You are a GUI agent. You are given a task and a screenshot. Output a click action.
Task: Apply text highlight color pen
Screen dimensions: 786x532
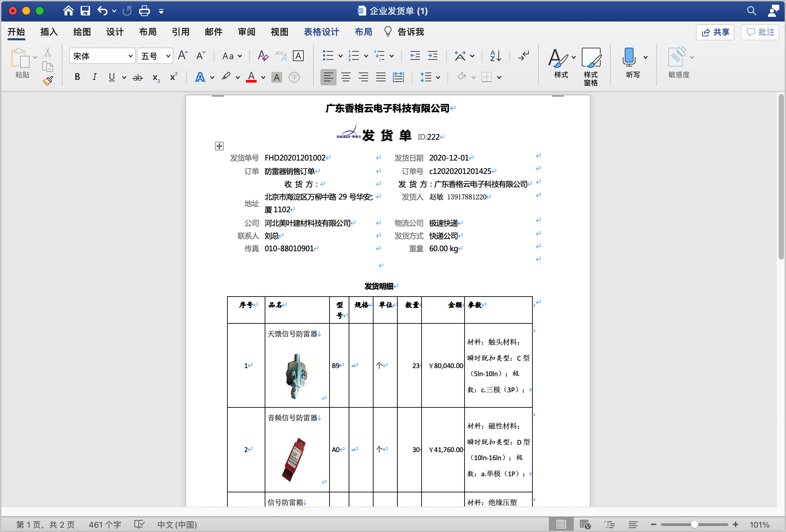(226, 77)
